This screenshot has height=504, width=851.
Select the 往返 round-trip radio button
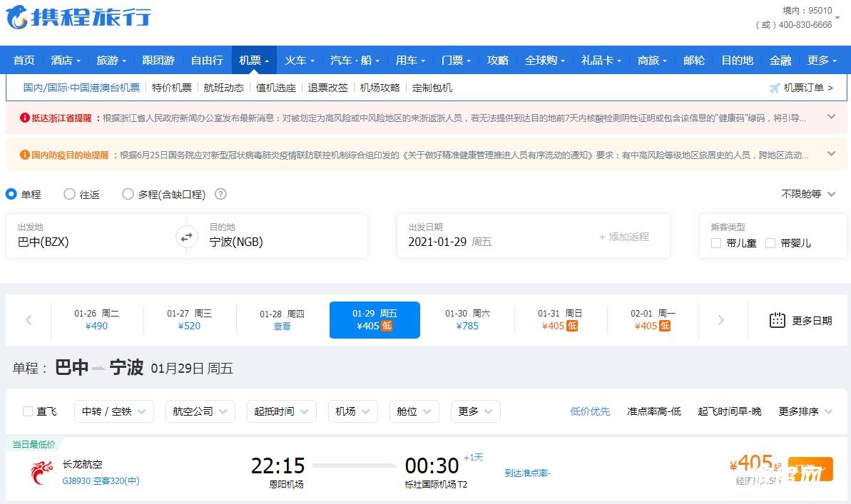(x=70, y=194)
